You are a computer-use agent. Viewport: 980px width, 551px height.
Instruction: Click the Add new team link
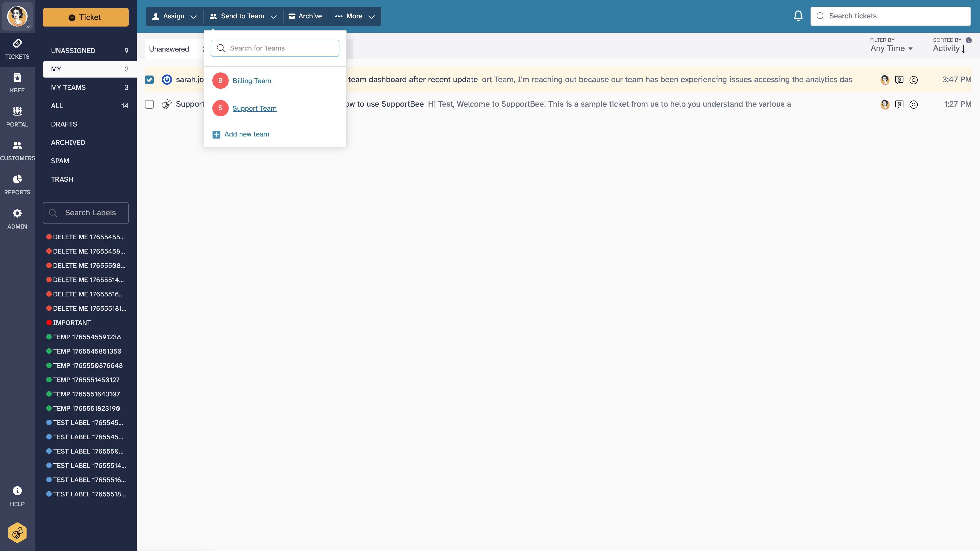coord(247,134)
